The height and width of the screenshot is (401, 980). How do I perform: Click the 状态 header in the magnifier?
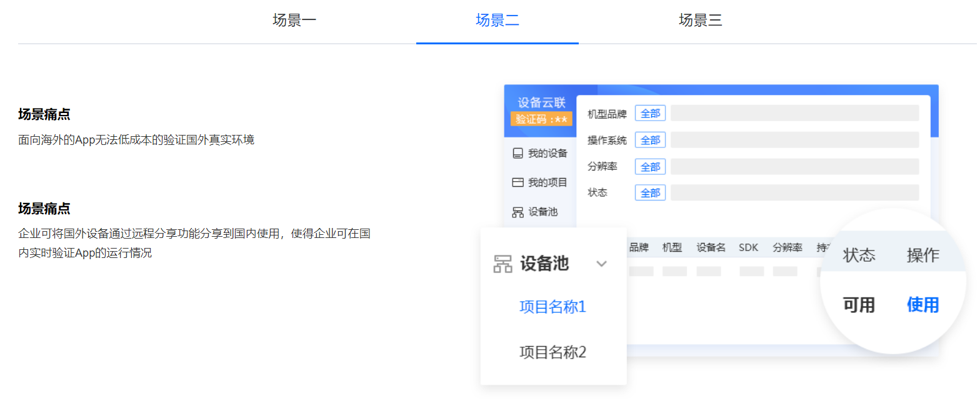point(859,255)
